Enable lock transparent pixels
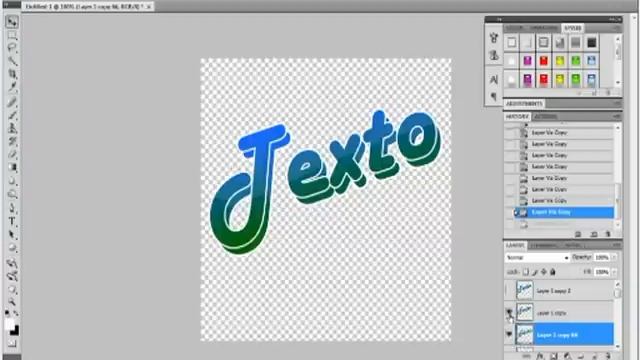Image resolution: width=640 pixels, height=360 pixels. (x=526, y=272)
